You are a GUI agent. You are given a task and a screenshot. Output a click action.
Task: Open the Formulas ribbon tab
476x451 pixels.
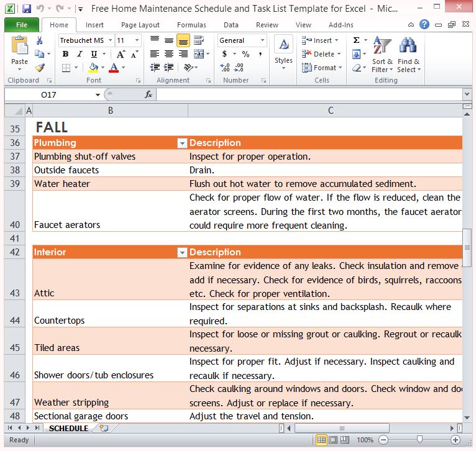pyautogui.click(x=191, y=25)
